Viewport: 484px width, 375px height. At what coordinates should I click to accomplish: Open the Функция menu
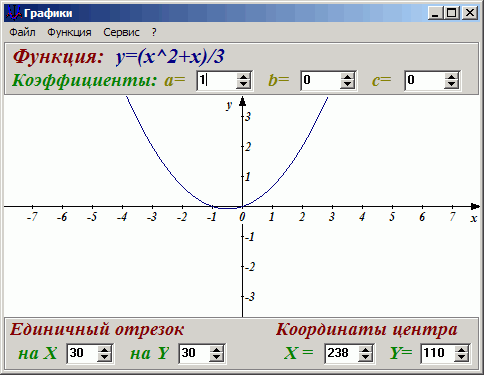[x=69, y=32]
